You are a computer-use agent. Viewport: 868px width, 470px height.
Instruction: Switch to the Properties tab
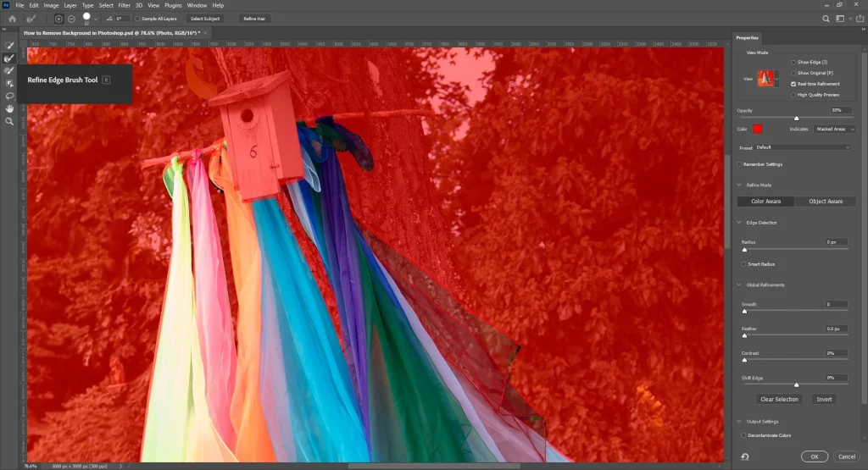(748, 38)
